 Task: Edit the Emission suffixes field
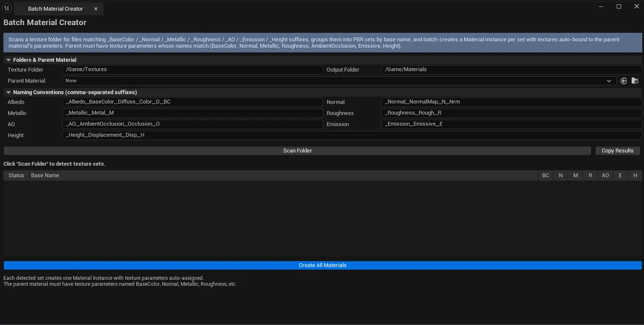(x=512, y=124)
